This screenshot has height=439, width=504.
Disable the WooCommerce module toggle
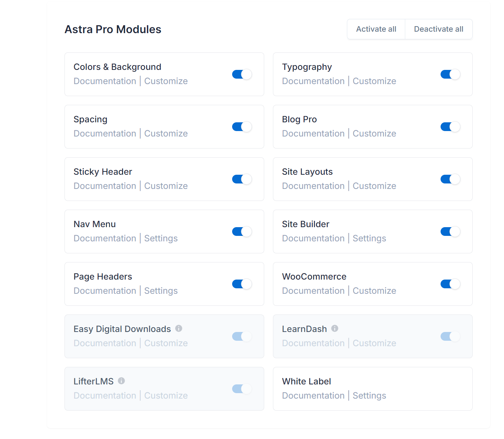point(450,284)
